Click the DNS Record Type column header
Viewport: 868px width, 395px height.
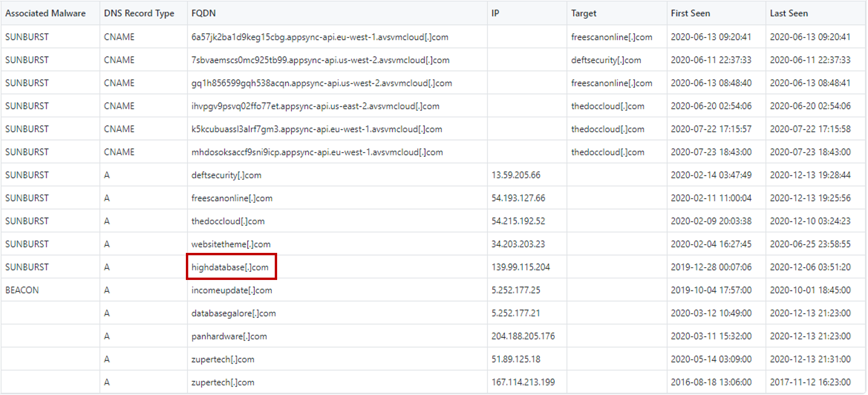pyautogui.click(x=139, y=13)
